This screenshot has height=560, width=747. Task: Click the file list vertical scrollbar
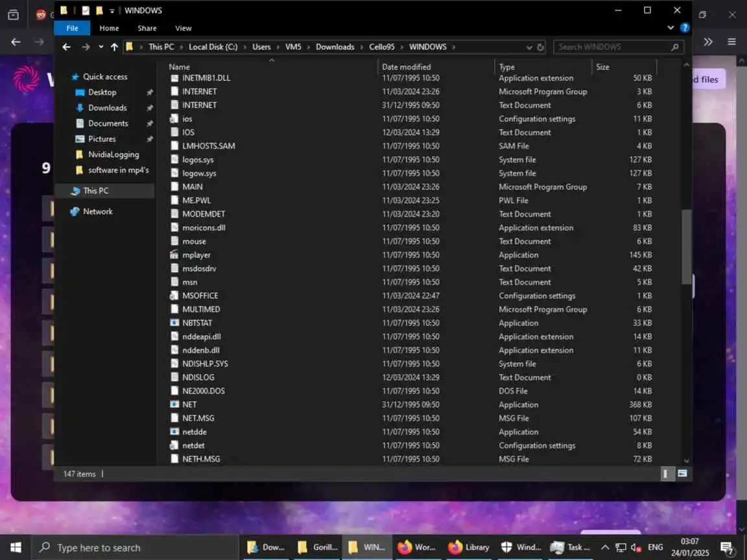click(x=687, y=247)
